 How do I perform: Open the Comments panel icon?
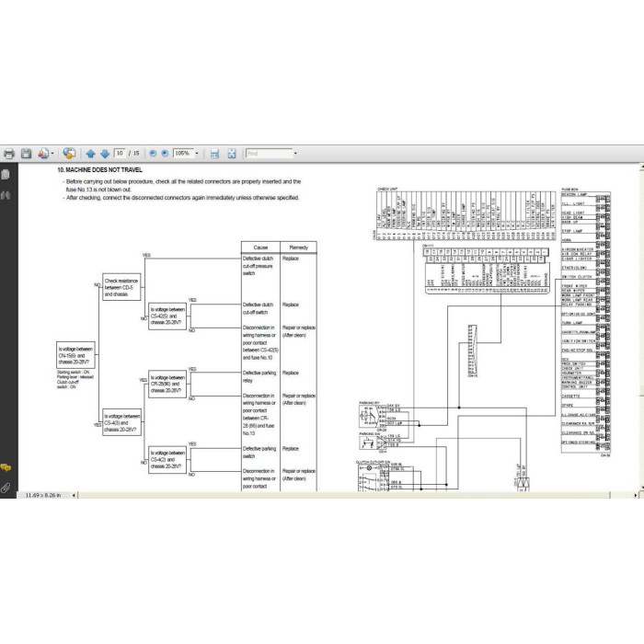[6, 467]
